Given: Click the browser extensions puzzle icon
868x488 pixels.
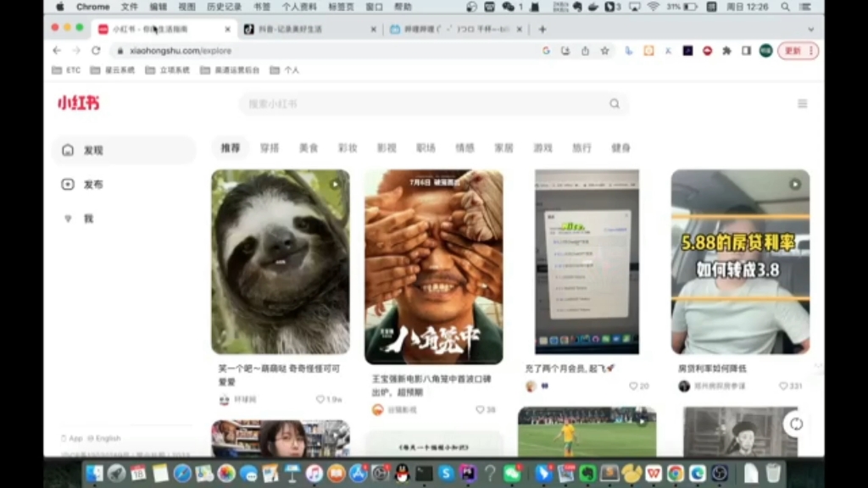Looking at the screenshot, I should pyautogui.click(x=727, y=51).
